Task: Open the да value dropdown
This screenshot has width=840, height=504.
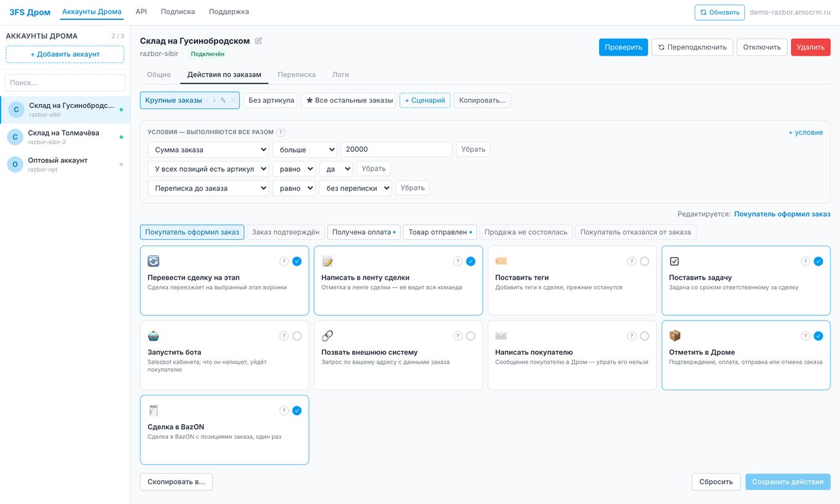Action: tap(336, 169)
